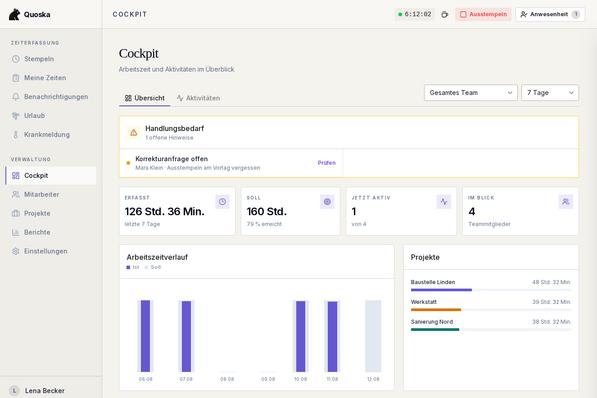
Task: Click the 79 % erreicht text
Action: [x=264, y=224]
